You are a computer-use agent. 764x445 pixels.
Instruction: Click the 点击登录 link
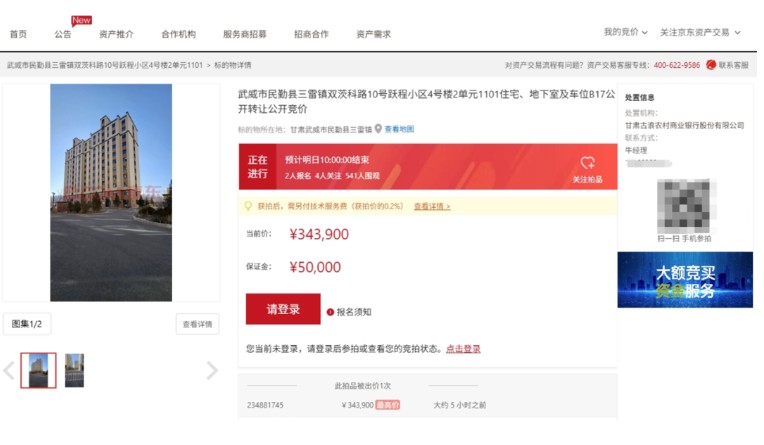[463, 349]
